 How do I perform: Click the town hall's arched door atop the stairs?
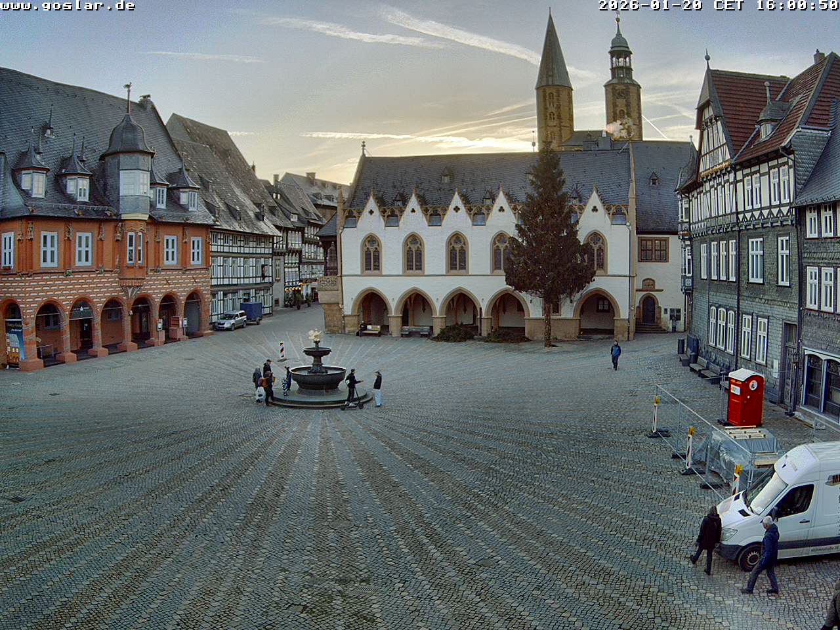pyautogui.click(x=648, y=310)
